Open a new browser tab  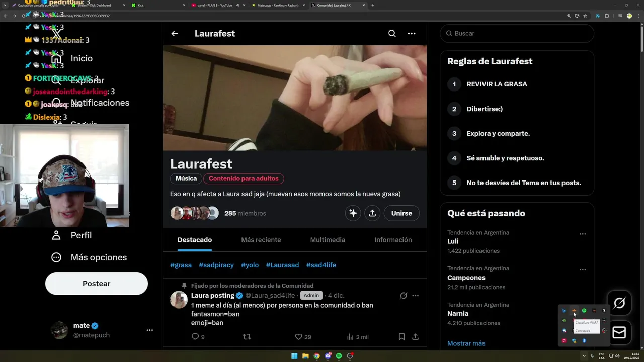[372, 5]
